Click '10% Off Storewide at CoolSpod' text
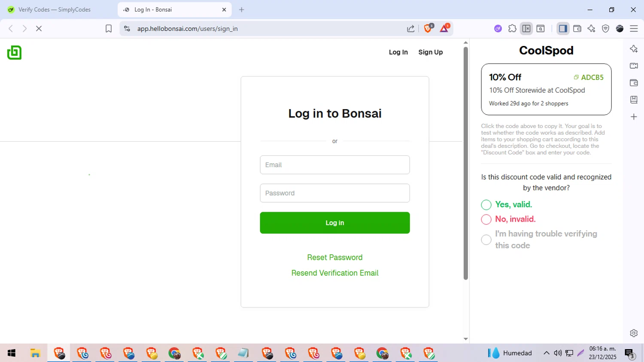644x362 pixels. pyautogui.click(x=537, y=90)
